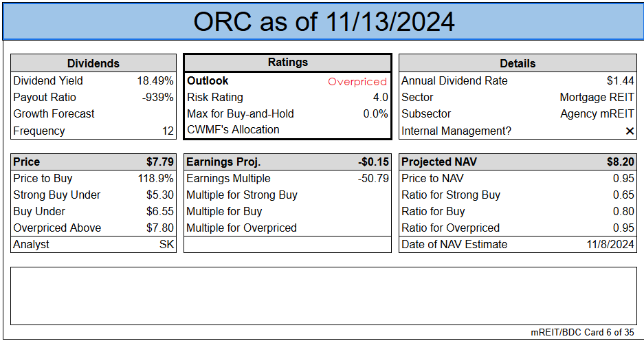644x341 pixels.
Task: Select the Dividend Yield 18.49% cell
Action: (x=155, y=80)
